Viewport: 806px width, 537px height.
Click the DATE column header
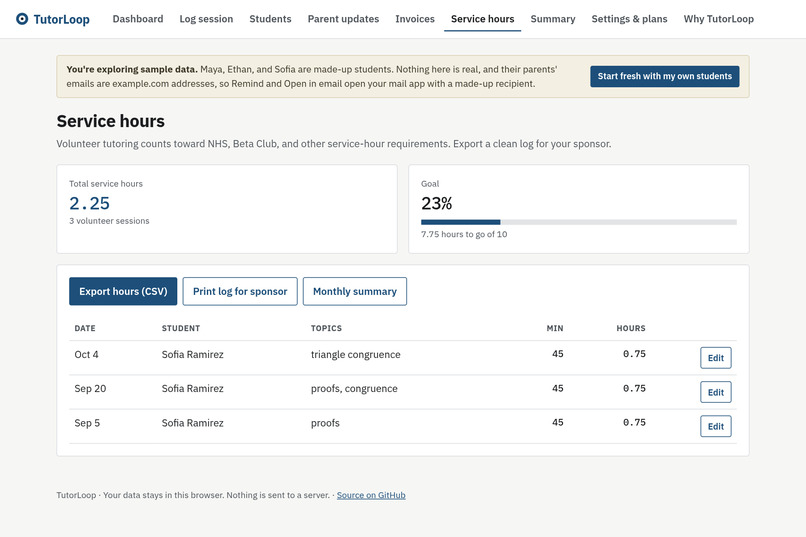(x=85, y=328)
